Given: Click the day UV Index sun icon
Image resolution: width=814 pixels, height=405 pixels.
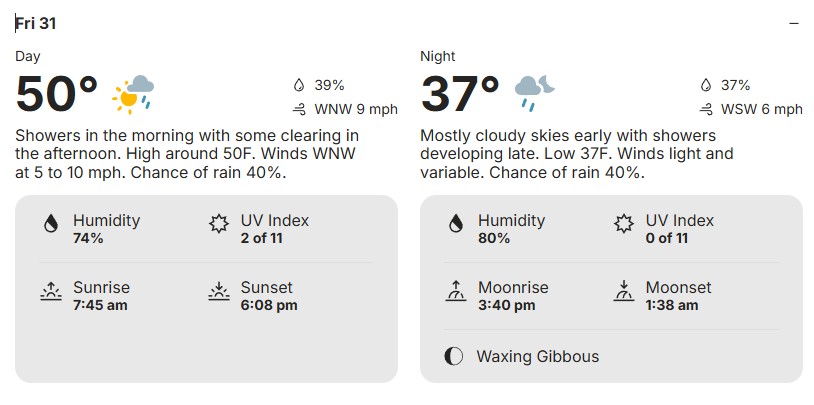Looking at the screenshot, I should pos(219,224).
